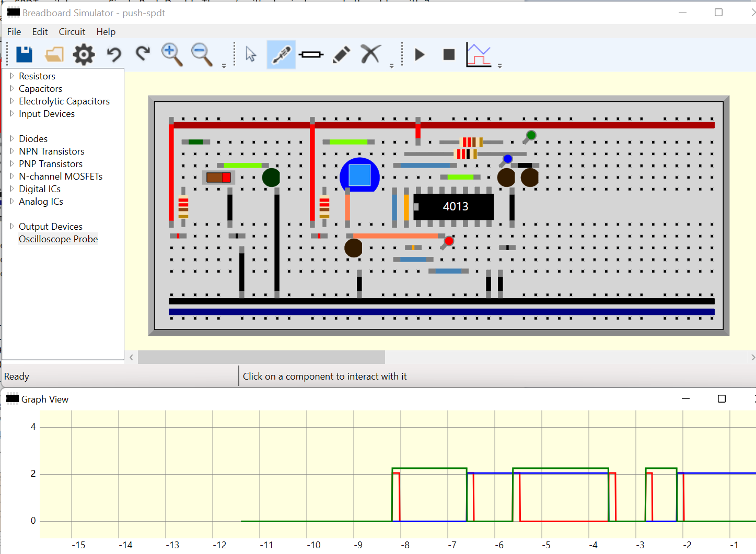This screenshot has width=756, height=554.
Task: Click the Save floppy disk icon
Action: point(24,54)
